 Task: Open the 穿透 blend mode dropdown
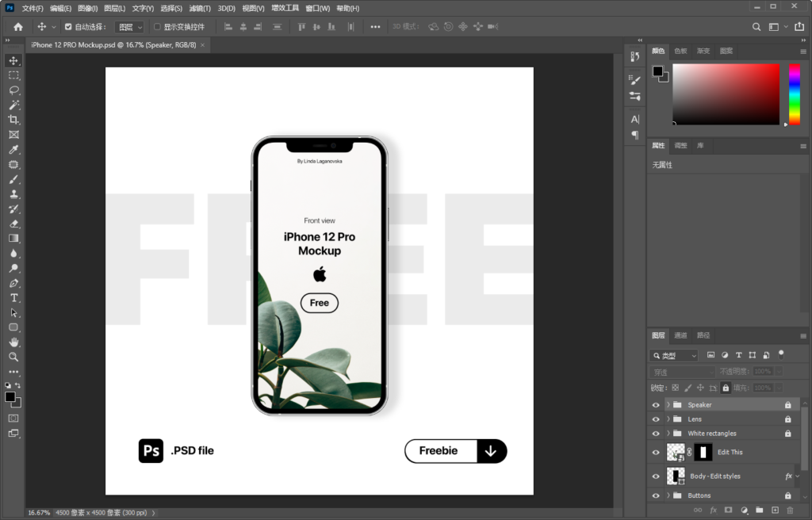(x=682, y=373)
